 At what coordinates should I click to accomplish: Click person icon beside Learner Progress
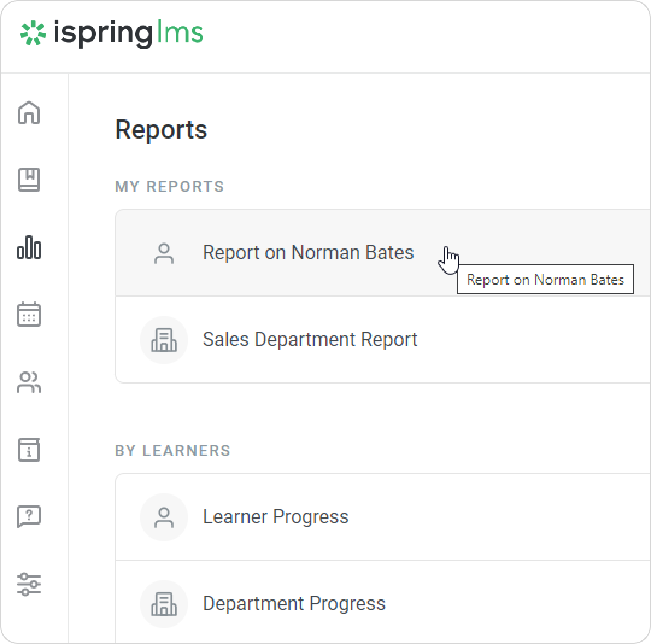coord(164,518)
